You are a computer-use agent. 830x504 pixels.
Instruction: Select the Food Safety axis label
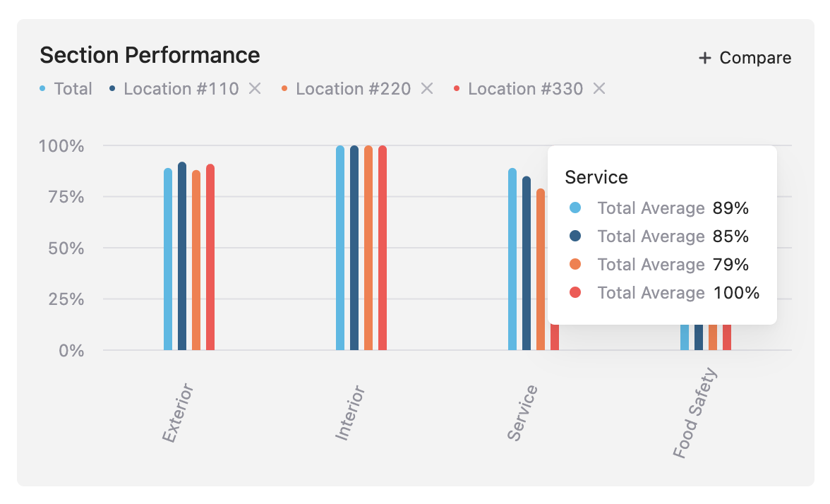click(694, 414)
